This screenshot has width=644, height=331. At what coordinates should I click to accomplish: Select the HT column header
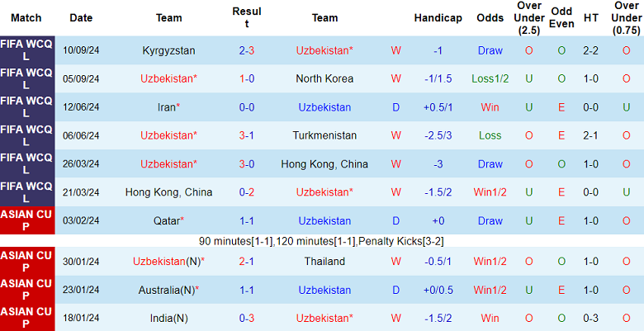coord(590,18)
